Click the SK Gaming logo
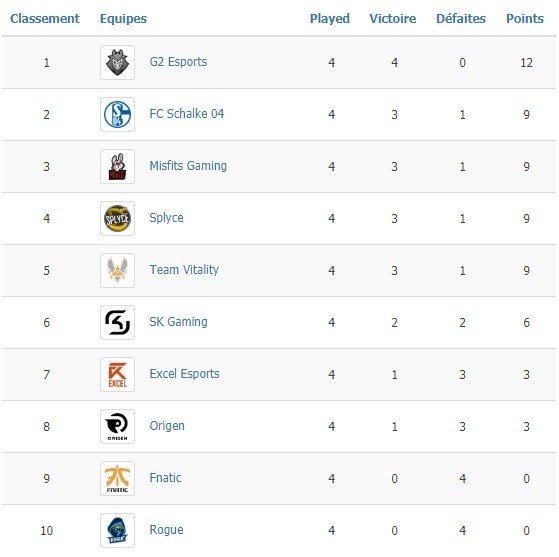This screenshot has width=559, height=557. 117,323
